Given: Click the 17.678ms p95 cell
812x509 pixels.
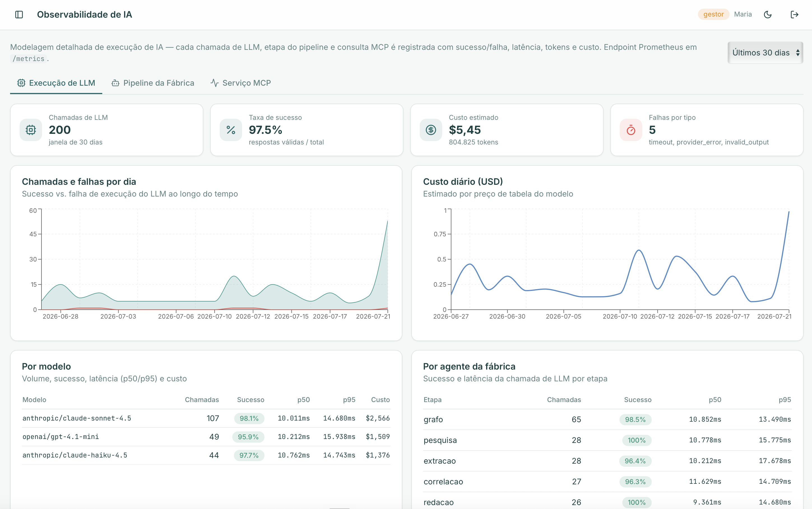Looking at the screenshot, I should [775, 461].
